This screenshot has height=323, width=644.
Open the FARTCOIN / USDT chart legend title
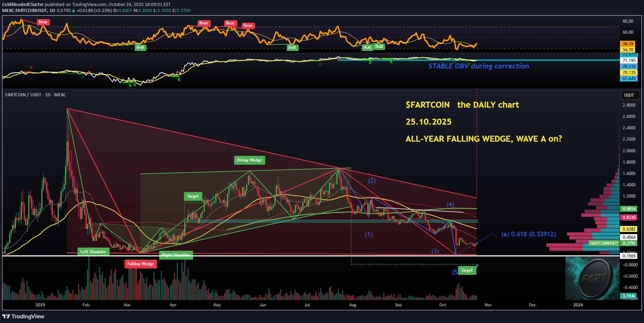pyautogui.click(x=35, y=95)
